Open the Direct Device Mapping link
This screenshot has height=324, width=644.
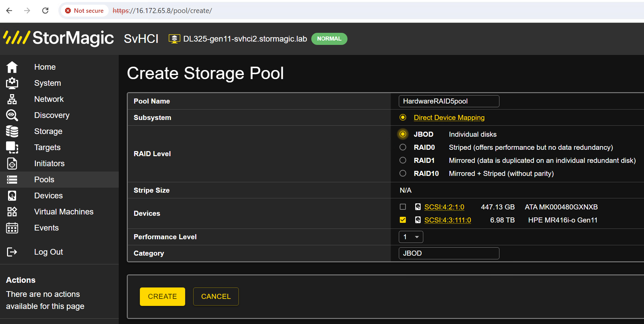[x=449, y=118]
